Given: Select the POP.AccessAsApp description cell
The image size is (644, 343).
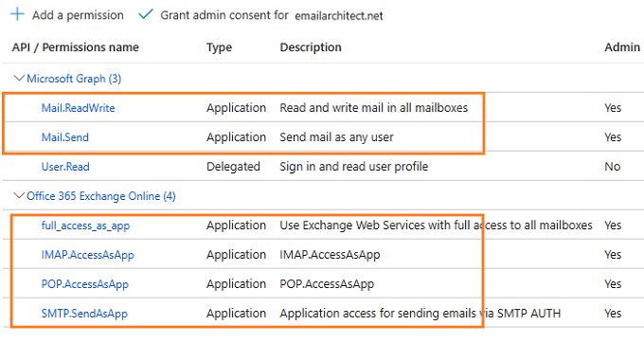Looking at the screenshot, I should pos(327,284).
